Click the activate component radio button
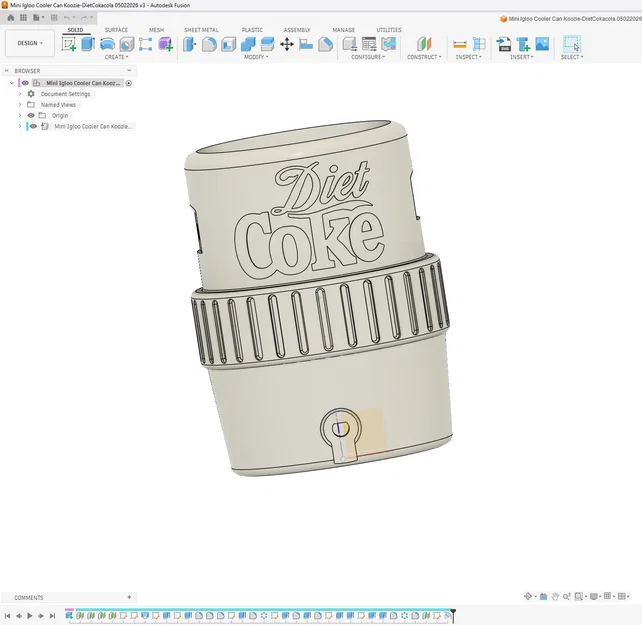642x625 pixels. (x=129, y=83)
